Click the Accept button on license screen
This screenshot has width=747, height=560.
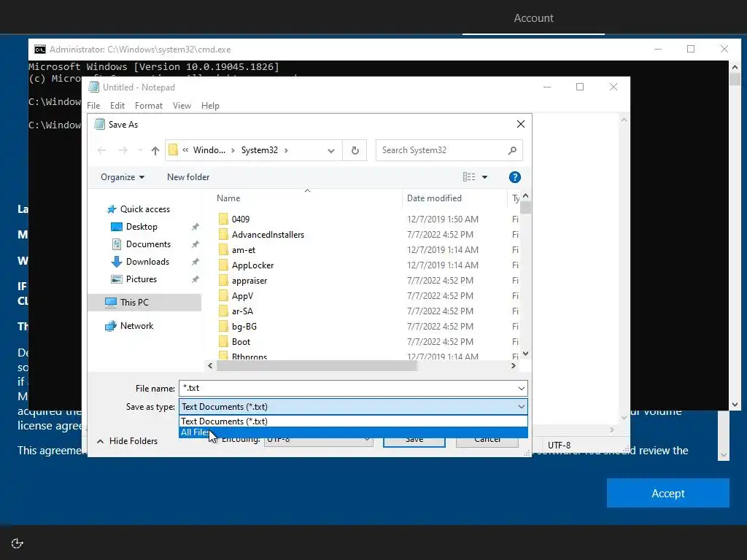coord(668,494)
